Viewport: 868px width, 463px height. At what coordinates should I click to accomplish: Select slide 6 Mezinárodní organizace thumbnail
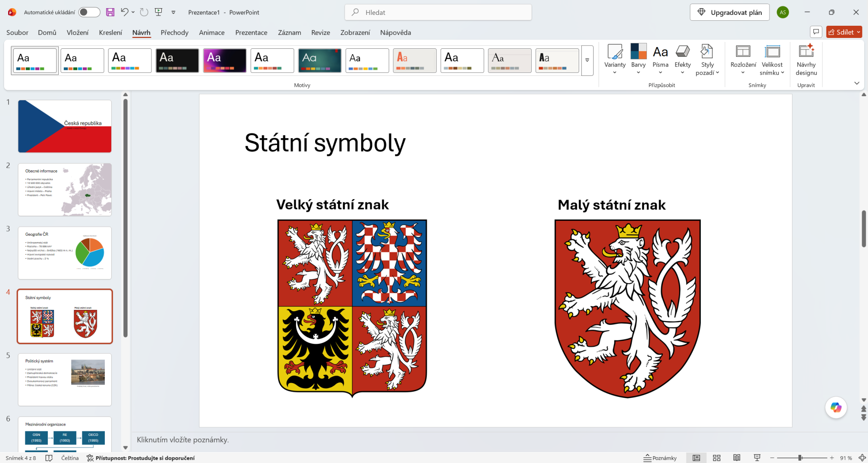[65, 434]
